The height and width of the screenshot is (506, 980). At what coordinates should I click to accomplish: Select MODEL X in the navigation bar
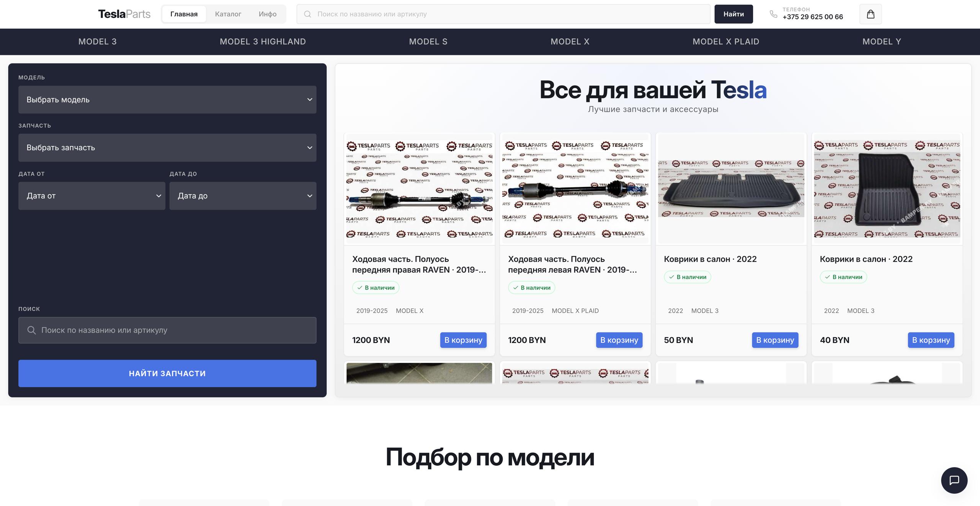click(x=570, y=42)
